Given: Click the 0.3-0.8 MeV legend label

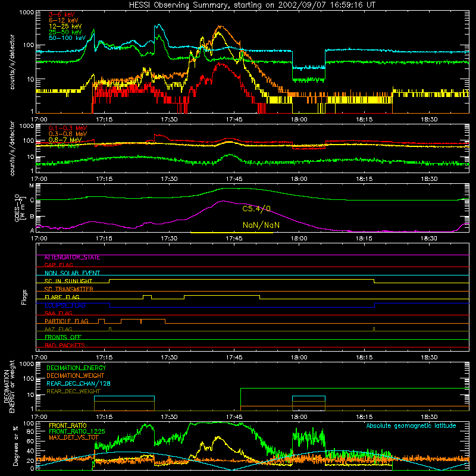Looking at the screenshot, I should coord(68,134).
